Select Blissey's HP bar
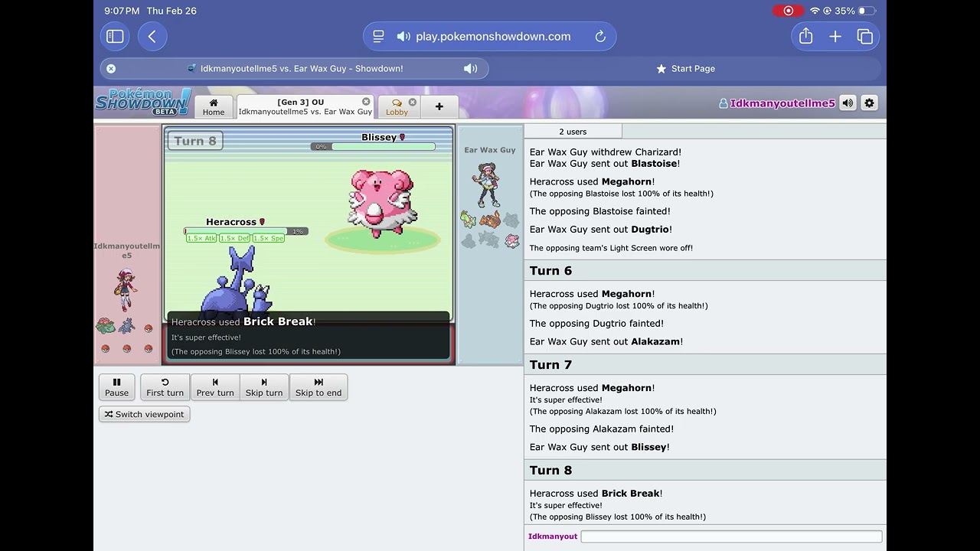Image resolution: width=980 pixels, height=551 pixels. tap(373, 147)
